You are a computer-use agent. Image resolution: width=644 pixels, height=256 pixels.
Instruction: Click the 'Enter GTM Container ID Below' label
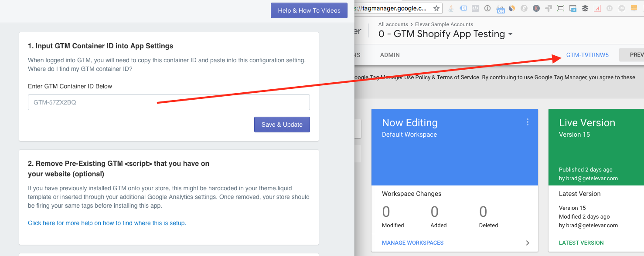click(x=70, y=86)
